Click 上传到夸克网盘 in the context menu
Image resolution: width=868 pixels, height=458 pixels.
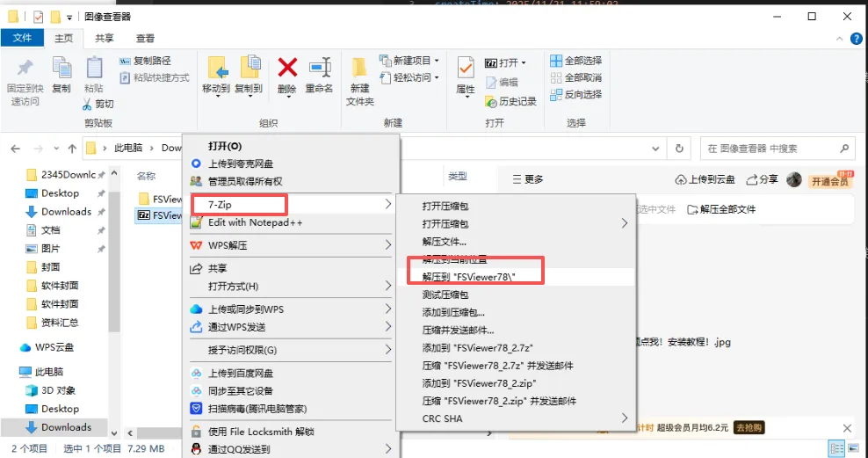(291, 164)
